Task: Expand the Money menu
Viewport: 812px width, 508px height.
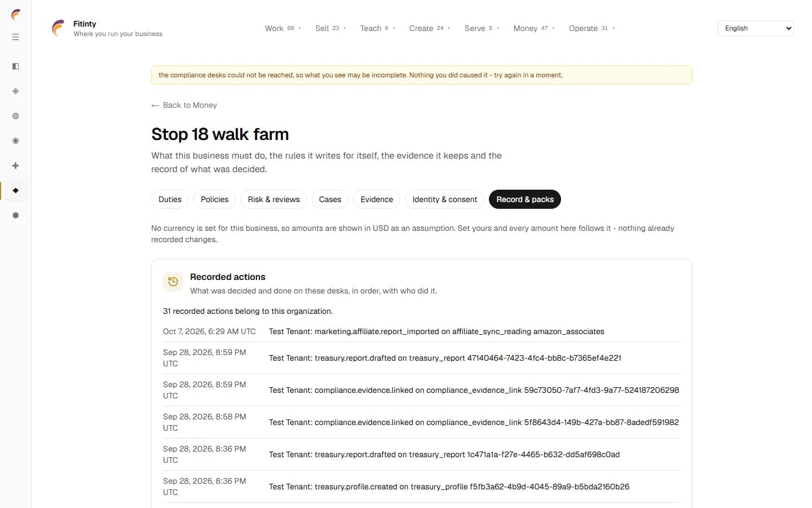Action: [x=534, y=28]
